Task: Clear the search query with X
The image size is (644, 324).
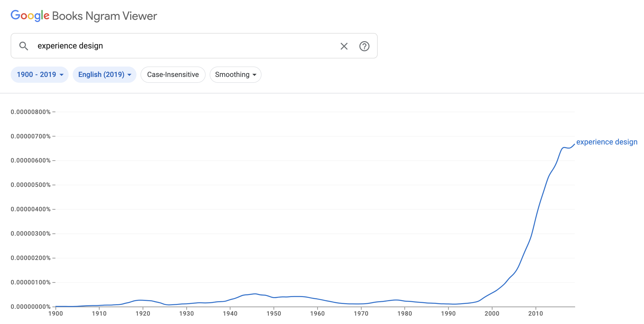Action: pyautogui.click(x=344, y=46)
